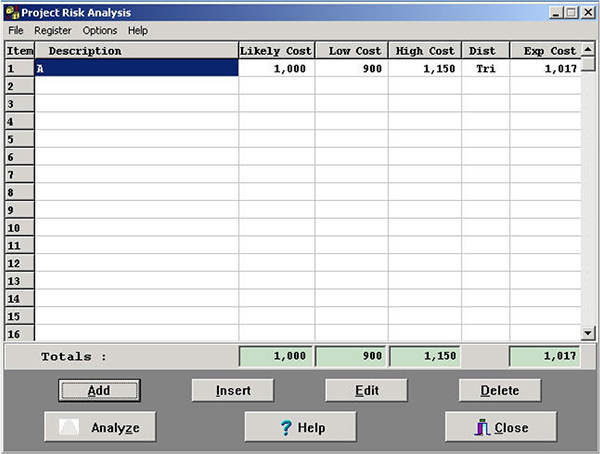Screen dimensions: 600x454
Task: Select row header 1
Action: (20, 69)
